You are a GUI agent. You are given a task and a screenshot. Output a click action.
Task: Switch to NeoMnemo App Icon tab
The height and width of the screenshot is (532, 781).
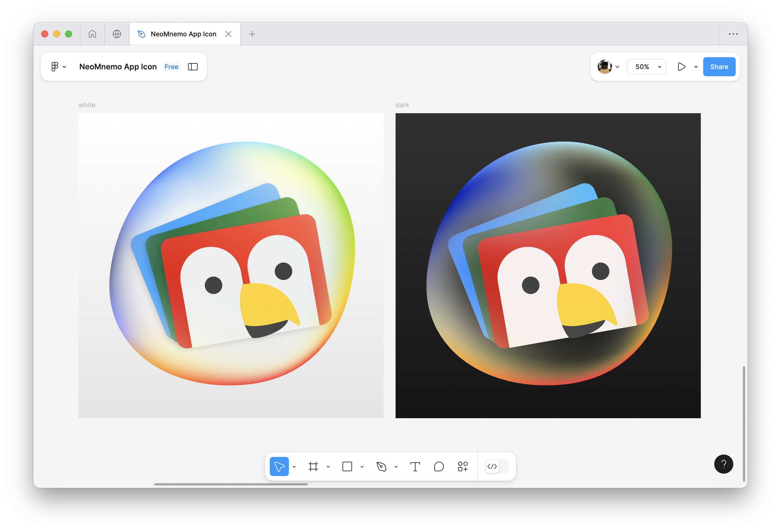tap(183, 34)
